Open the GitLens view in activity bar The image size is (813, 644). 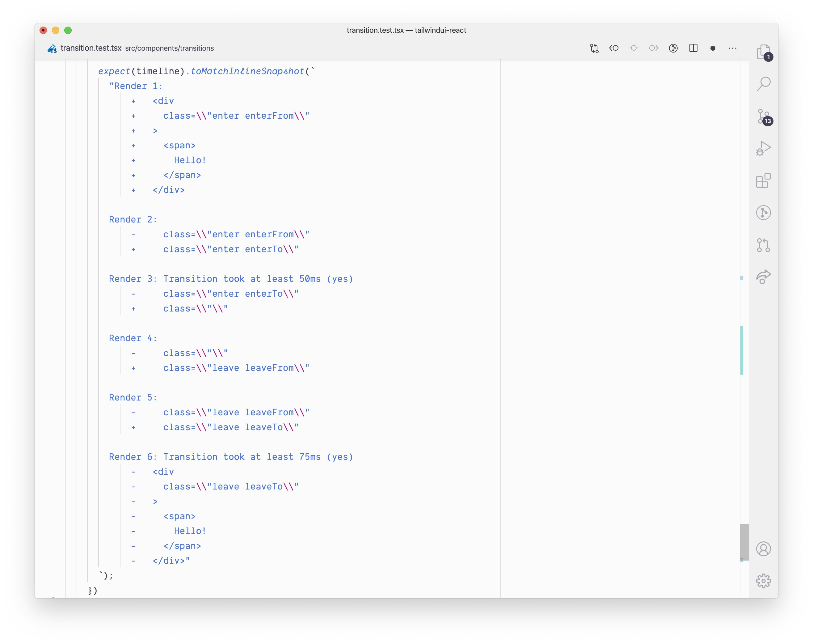pos(763,213)
